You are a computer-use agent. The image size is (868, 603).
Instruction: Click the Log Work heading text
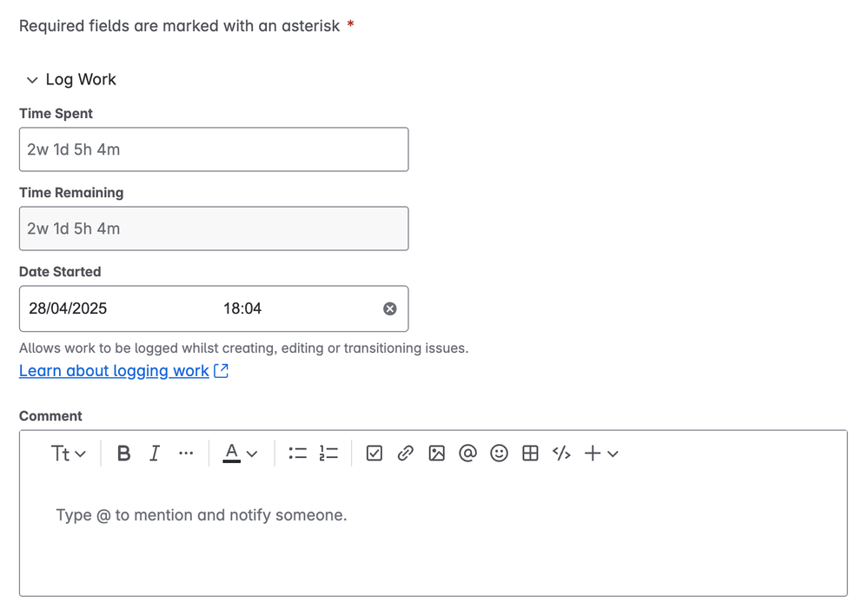coord(81,80)
